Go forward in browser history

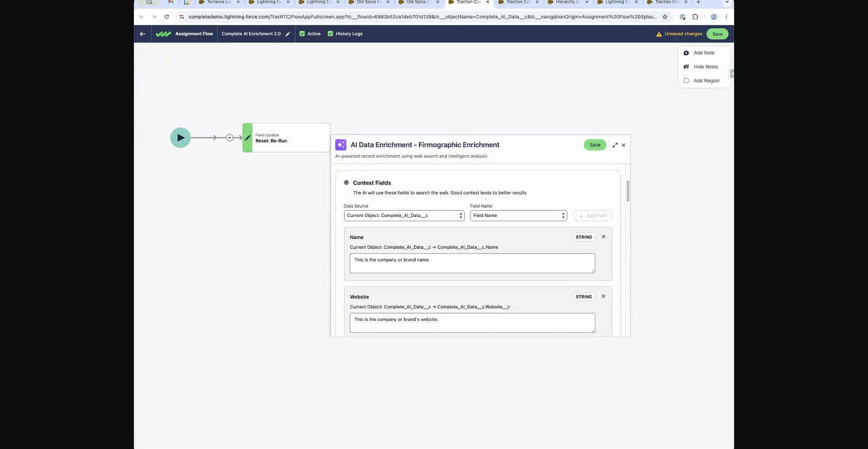point(154,17)
